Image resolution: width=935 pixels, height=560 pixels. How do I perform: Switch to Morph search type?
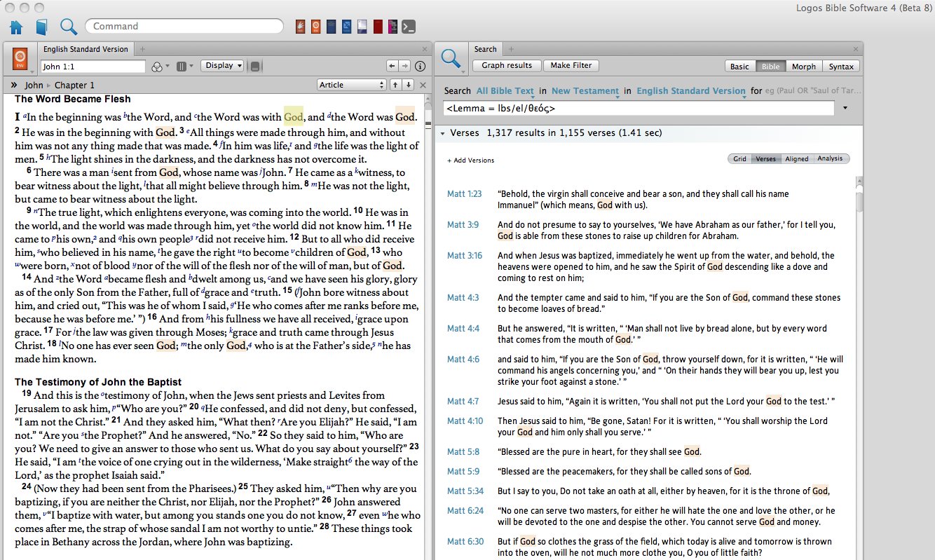(804, 67)
